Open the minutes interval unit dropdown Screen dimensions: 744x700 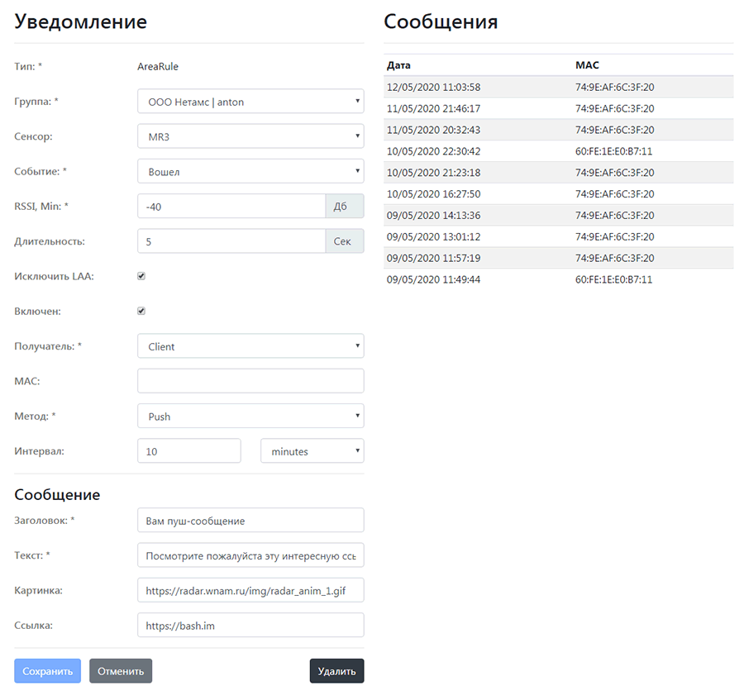tap(312, 451)
